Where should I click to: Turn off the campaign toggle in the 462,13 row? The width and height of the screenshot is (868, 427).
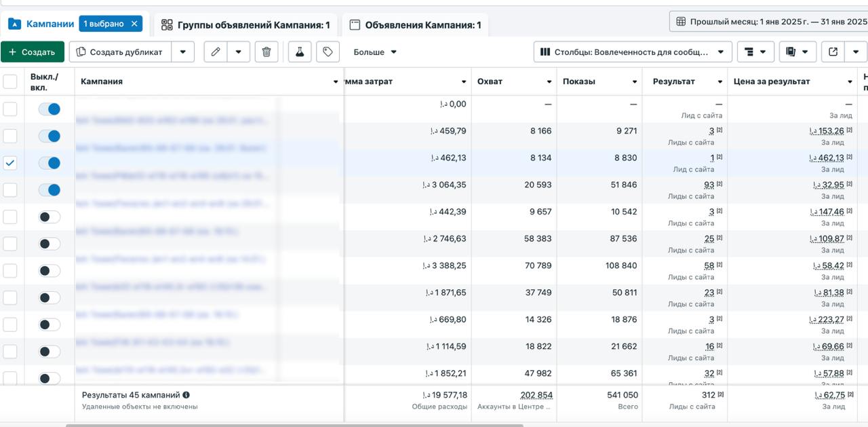tap(50, 163)
